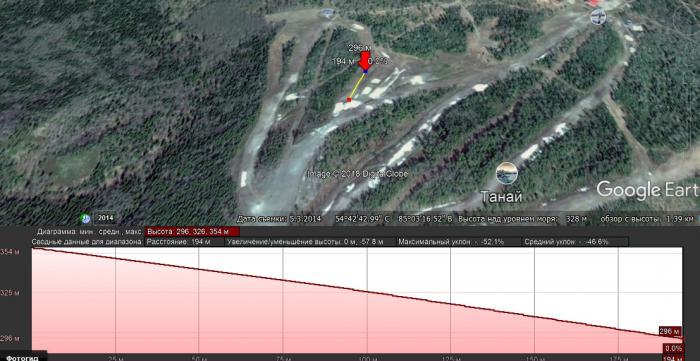This screenshot has width=700, height=361.
Task: Open the Танай photo placemark icon
Action: [506, 173]
